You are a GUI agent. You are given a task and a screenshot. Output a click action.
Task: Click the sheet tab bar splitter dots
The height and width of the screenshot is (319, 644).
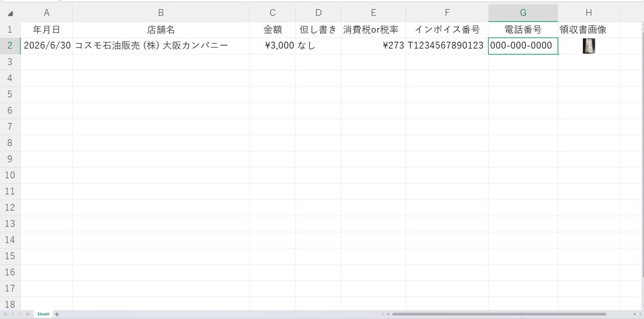pos(382,314)
